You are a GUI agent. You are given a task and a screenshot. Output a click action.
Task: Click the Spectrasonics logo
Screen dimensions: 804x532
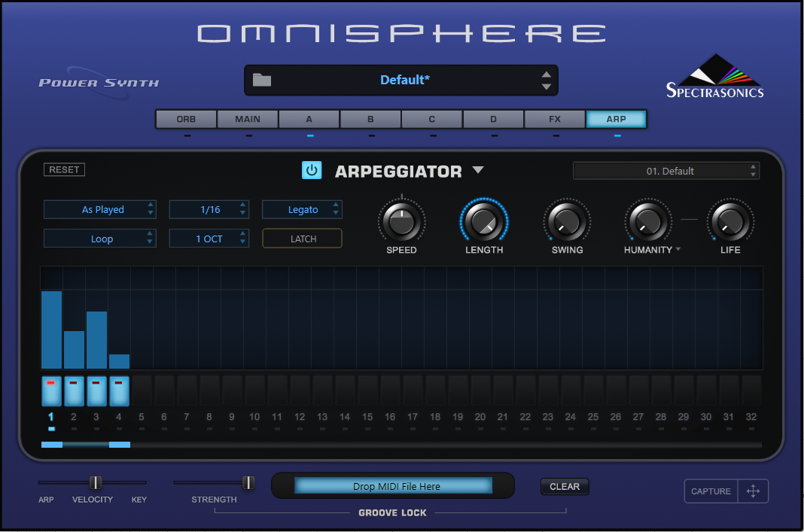coord(714,78)
